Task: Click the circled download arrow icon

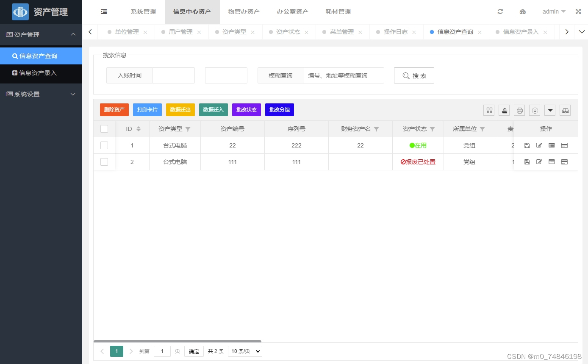Action: [535, 110]
